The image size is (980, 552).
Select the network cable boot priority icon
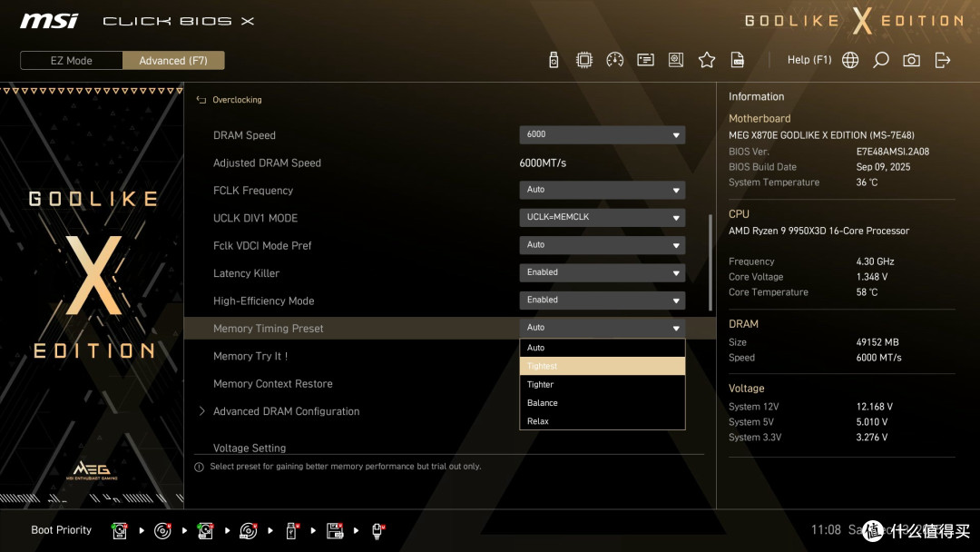tap(377, 531)
